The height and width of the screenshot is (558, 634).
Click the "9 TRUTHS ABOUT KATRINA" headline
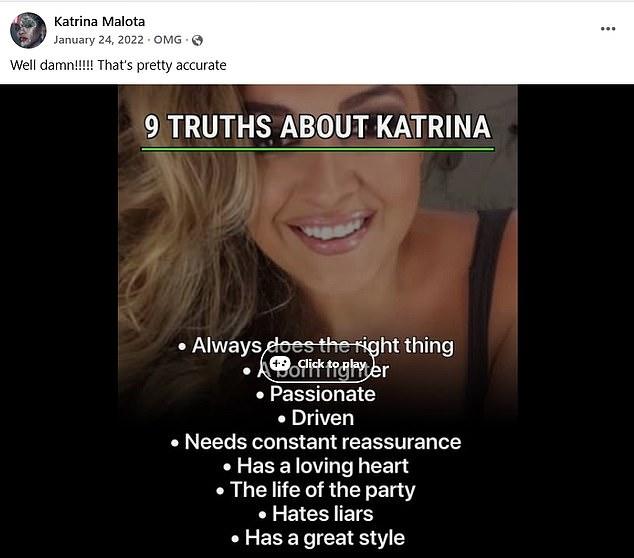point(317,127)
